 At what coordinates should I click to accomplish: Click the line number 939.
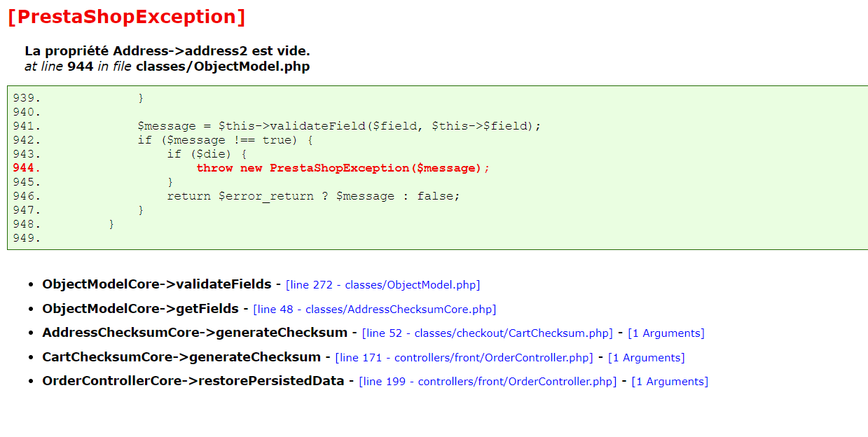[x=27, y=98]
